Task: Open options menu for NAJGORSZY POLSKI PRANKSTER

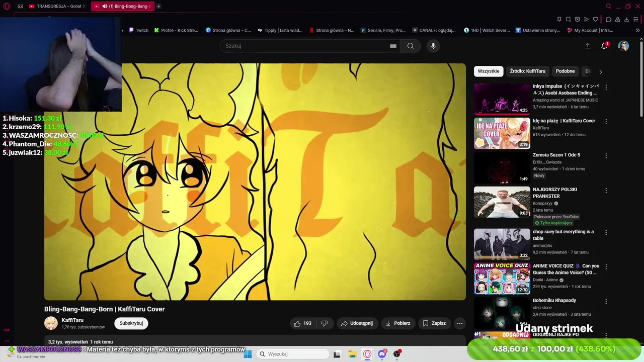Action: click(x=606, y=191)
